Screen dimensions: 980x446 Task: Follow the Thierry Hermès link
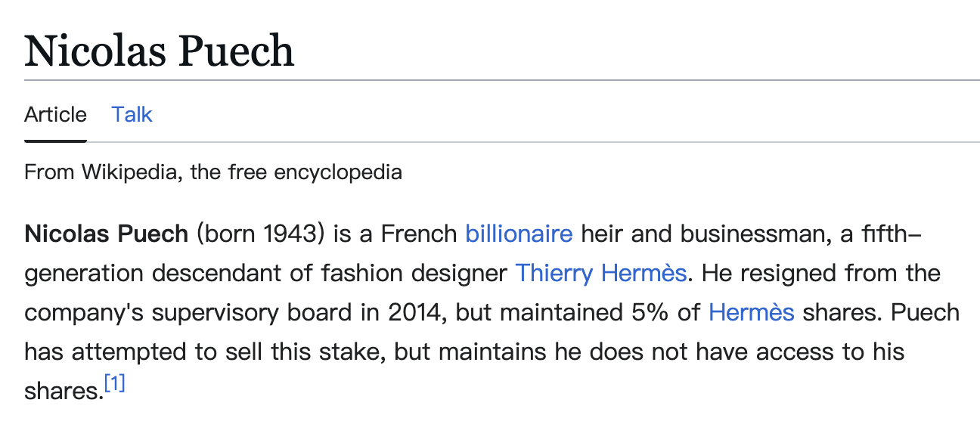(x=600, y=273)
